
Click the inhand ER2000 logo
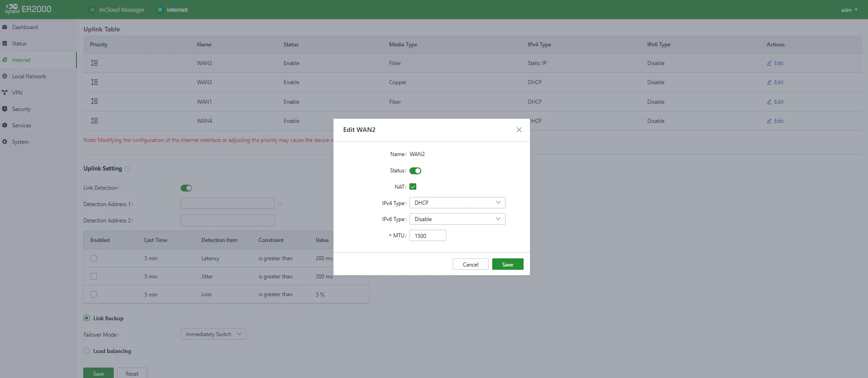click(28, 9)
